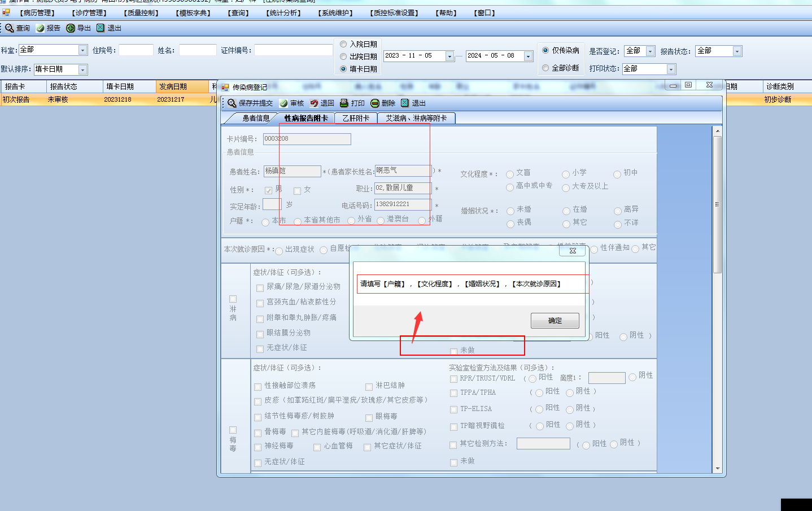Screen dimensions: 812x511
Task: Expand the 打印状态 dropdown
Action: (671, 69)
